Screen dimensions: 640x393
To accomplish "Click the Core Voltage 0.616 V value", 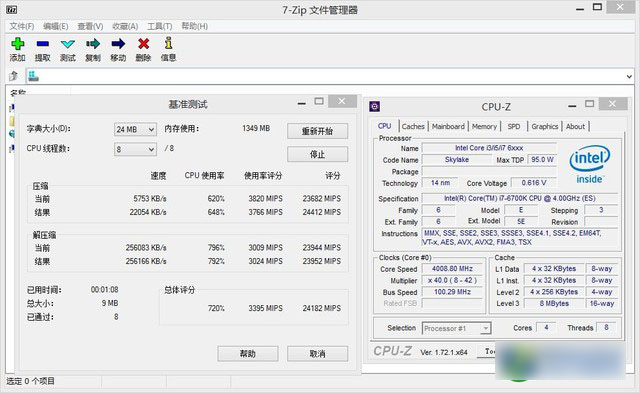I will coord(533,183).
